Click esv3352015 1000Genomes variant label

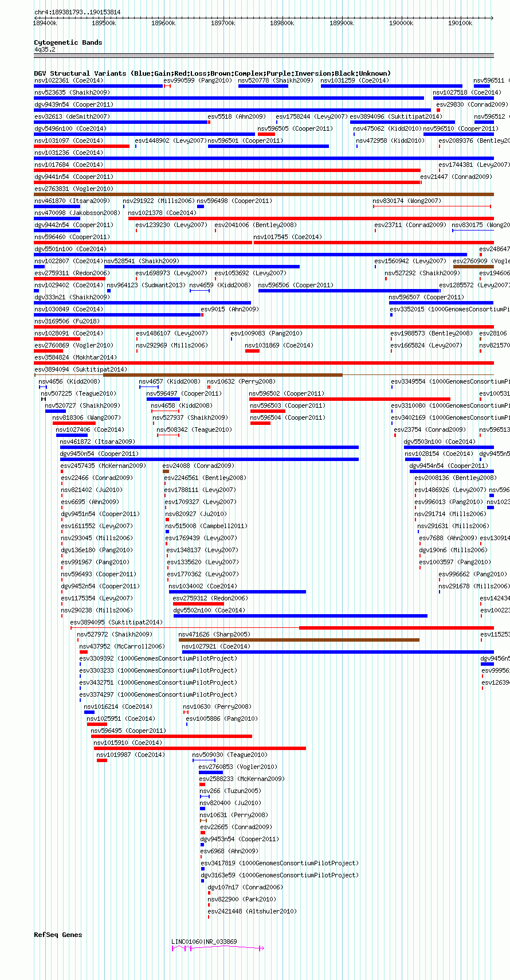tap(450, 309)
